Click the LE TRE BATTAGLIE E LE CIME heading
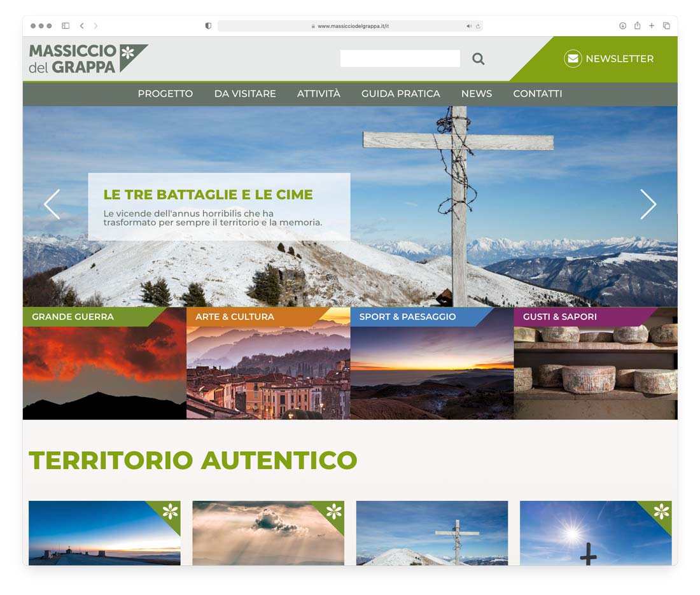The width and height of the screenshot is (700, 595). [x=208, y=195]
